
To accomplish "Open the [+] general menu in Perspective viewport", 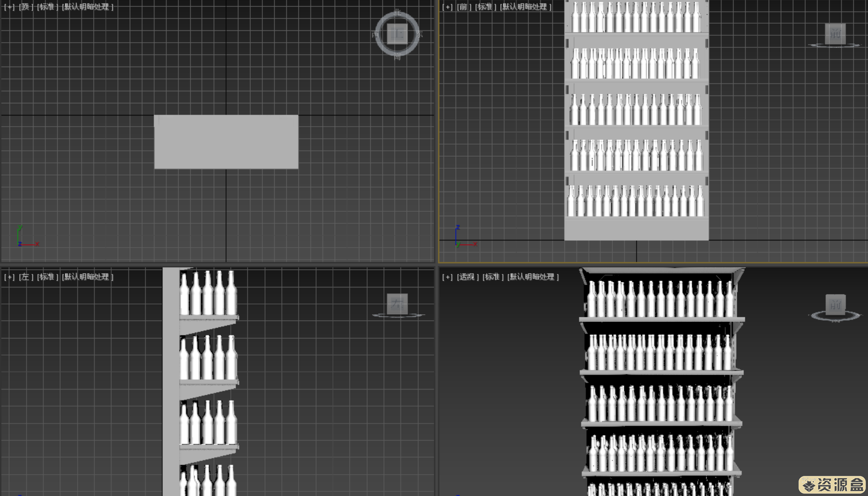I will click(x=447, y=277).
